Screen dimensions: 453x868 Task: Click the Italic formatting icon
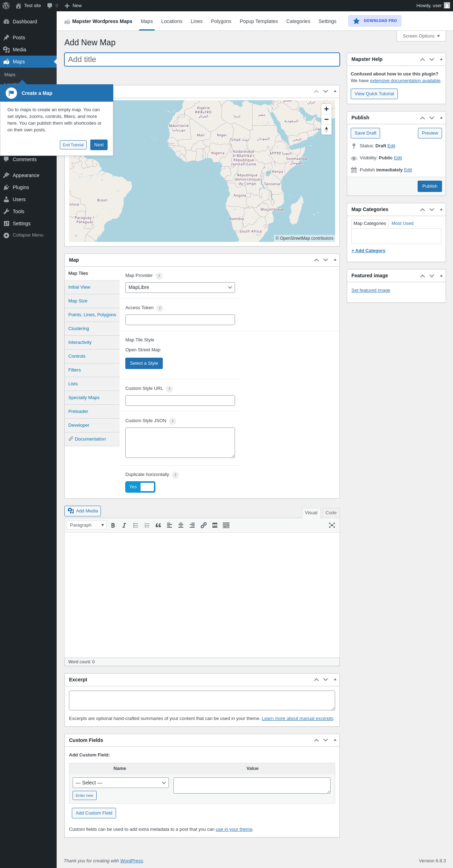124,526
